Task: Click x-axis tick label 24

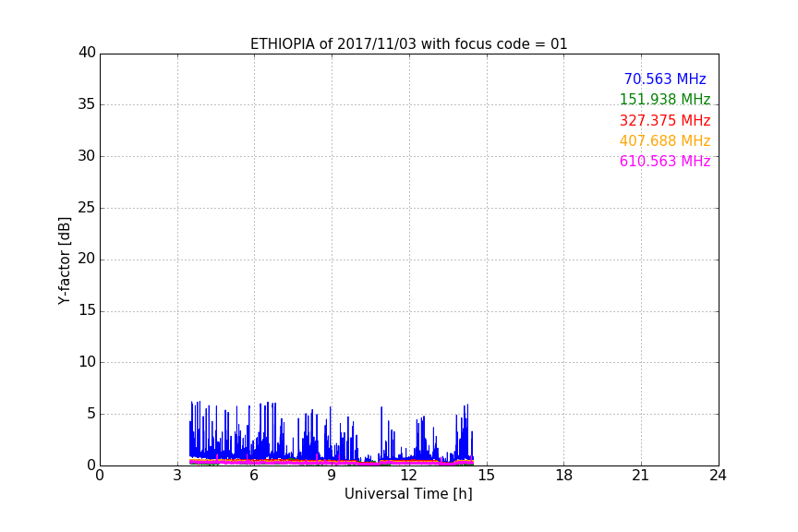Action: [x=718, y=476]
